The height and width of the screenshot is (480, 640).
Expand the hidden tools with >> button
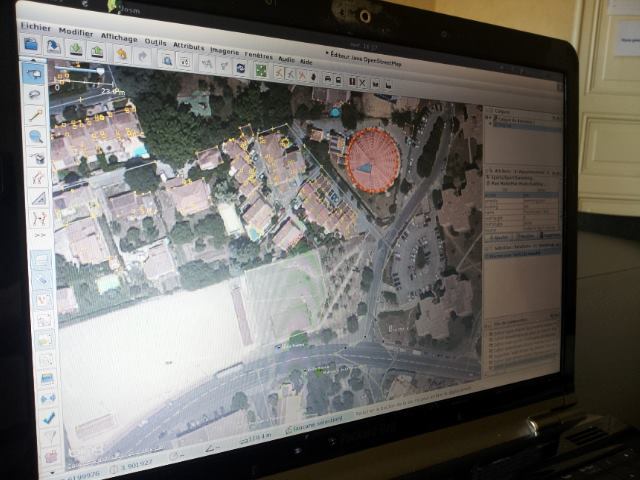coord(40,236)
